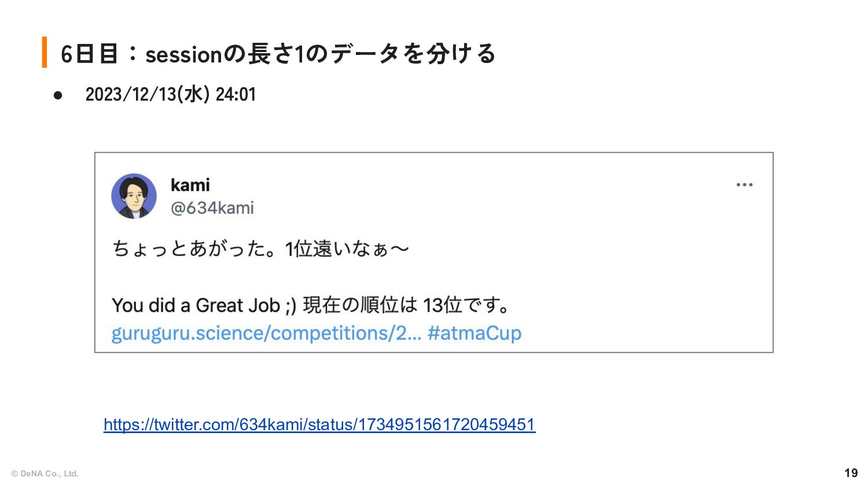Click the 24:01 time text
This screenshot has width=868, height=488.
(x=236, y=94)
